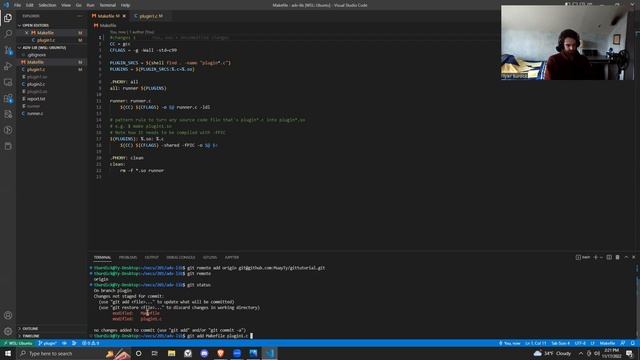640x360 pixels.
Task: Switch to the Problems panel tab
Action: point(128,258)
